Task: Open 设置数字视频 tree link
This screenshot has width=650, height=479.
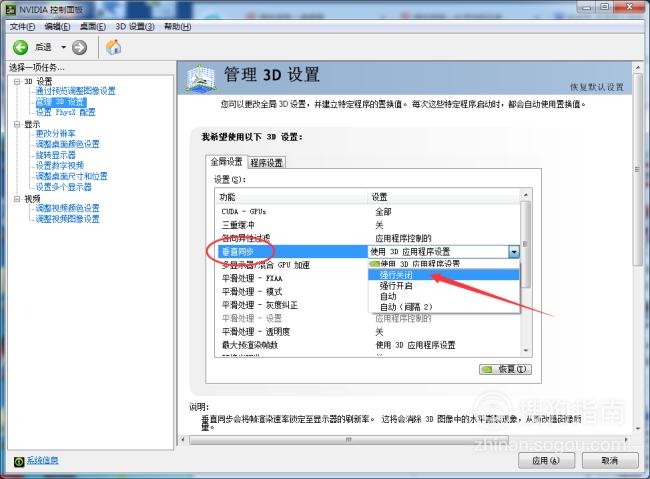Action: coord(60,165)
